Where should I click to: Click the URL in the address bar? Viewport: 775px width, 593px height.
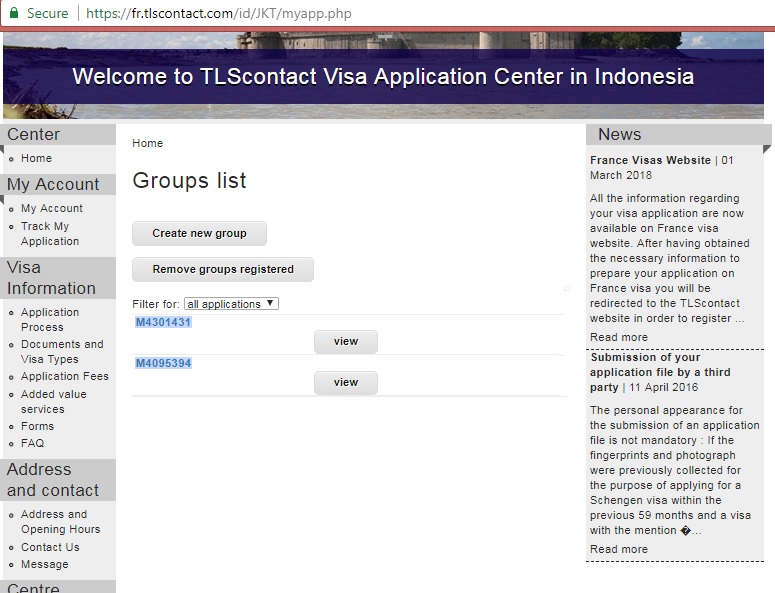(x=218, y=13)
